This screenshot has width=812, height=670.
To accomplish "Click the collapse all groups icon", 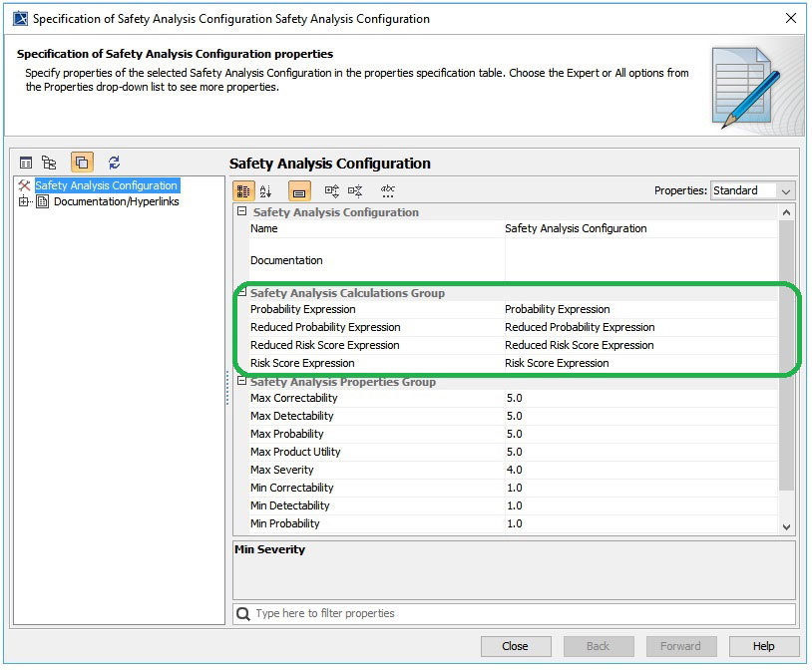I will click(356, 191).
